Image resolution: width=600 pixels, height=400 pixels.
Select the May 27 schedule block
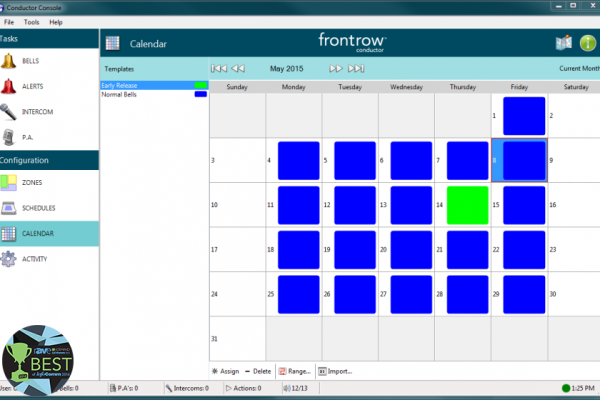pyautogui.click(x=411, y=294)
